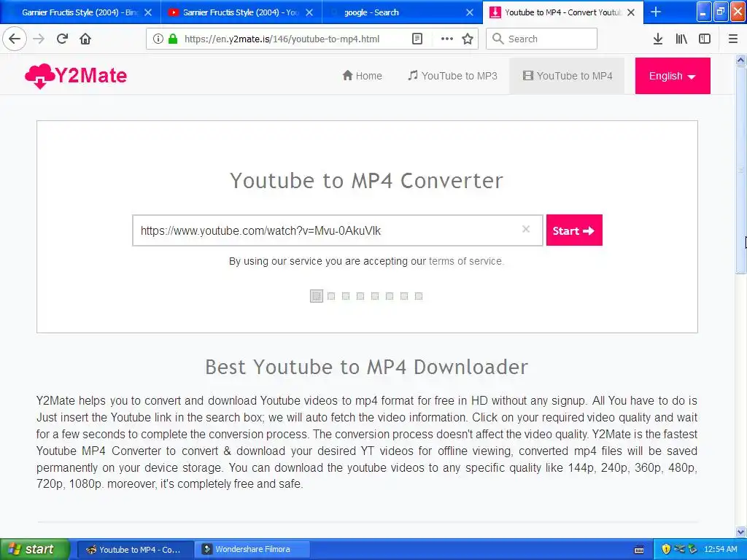Toggle reader view icon in address bar
Screen dimensions: 747x560
[x=417, y=39]
